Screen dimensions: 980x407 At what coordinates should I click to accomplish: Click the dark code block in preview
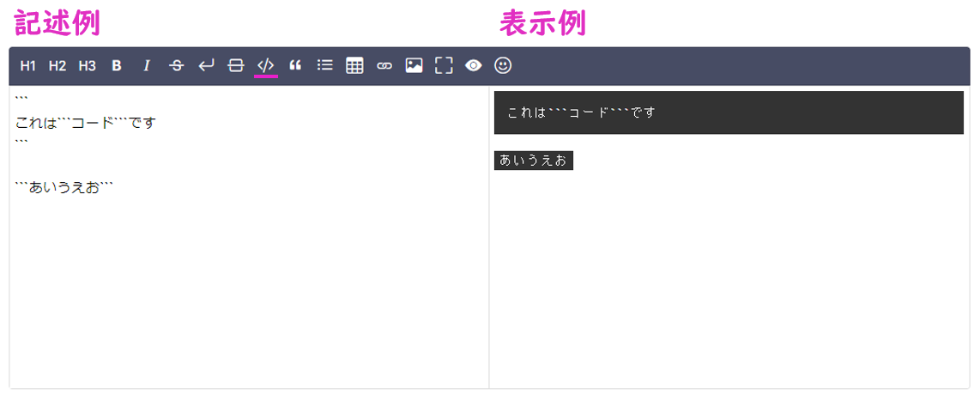coord(729,112)
